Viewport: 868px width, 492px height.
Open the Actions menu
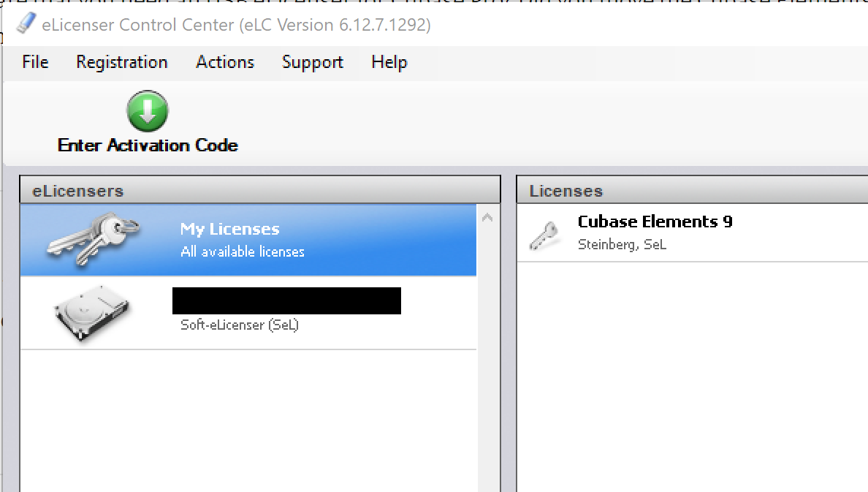pos(225,62)
